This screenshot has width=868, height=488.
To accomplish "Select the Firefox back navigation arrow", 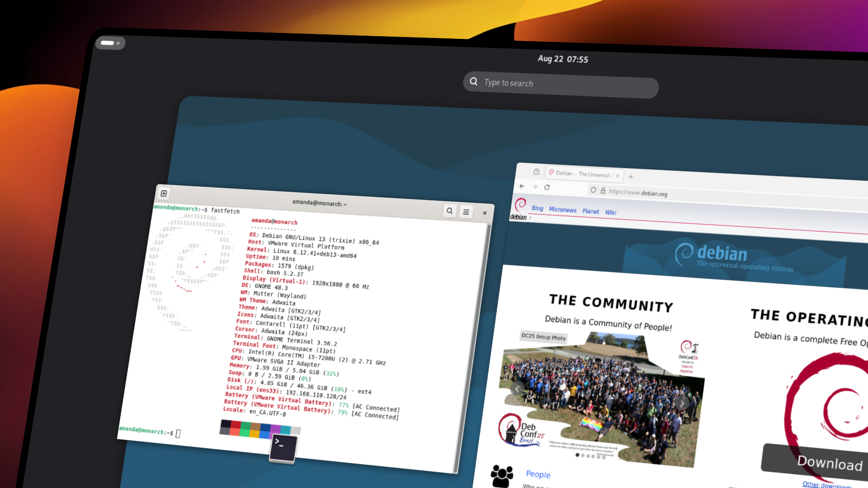I will (x=522, y=186).
